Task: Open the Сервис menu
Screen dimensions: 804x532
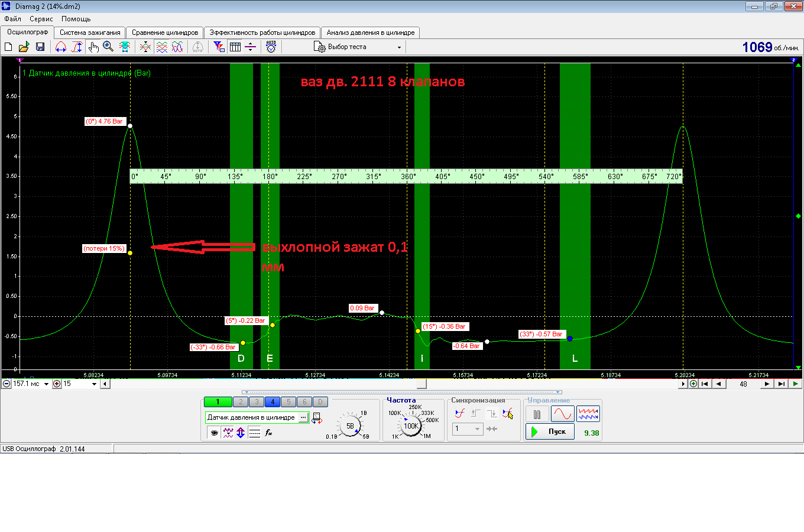Action: click(x=41, y=19)
